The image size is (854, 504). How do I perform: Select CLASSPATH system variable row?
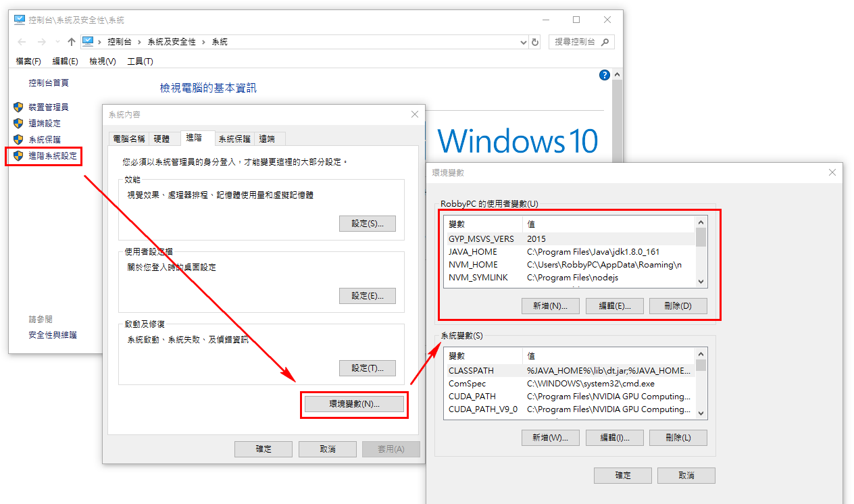click(570, 371)
